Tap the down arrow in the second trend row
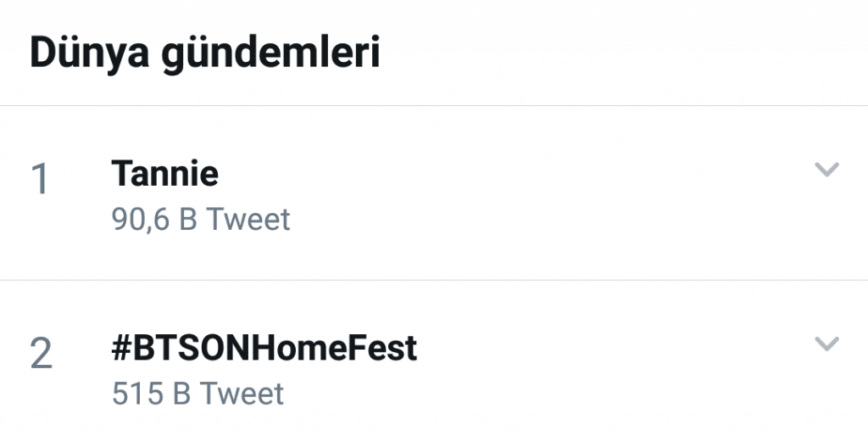Viewport: 868px width, 442px height. coord(826,344)
